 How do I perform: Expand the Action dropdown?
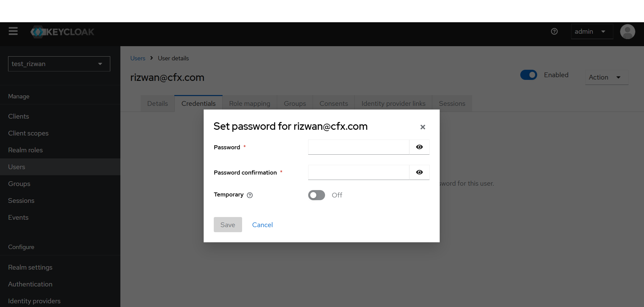pyautogui.click(x=607, y=77)
